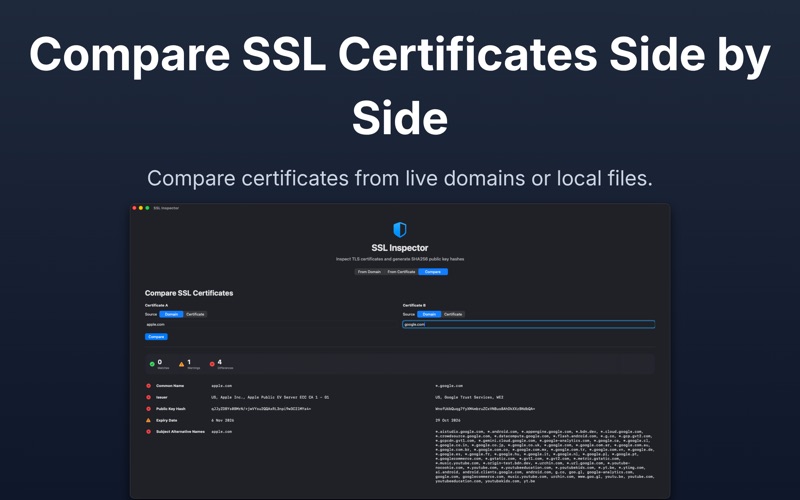The height and width of the screenshot is (500, 800).
Task: Set Certificate B source to Domain
Action: pyautogui.click(x=429, y=314)
